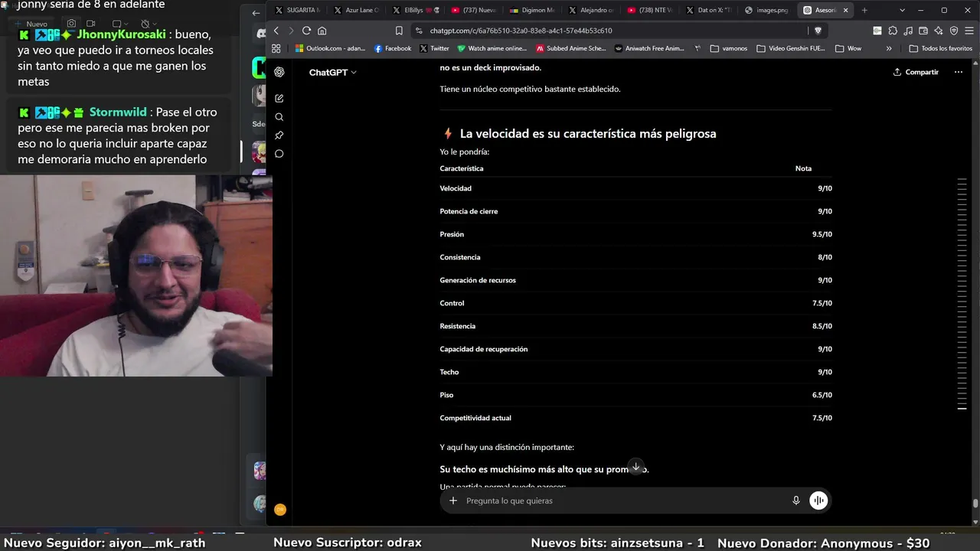Open the Outlook.com bookmark

[331, 48]
